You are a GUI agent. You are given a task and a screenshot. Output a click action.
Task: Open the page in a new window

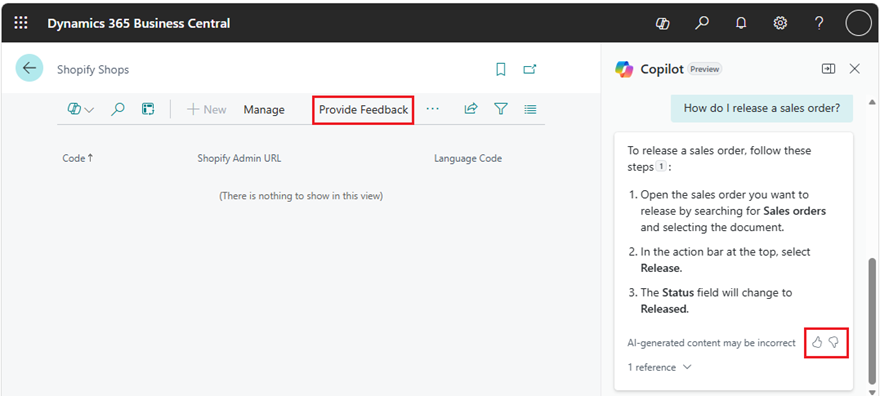coord(530,69)
